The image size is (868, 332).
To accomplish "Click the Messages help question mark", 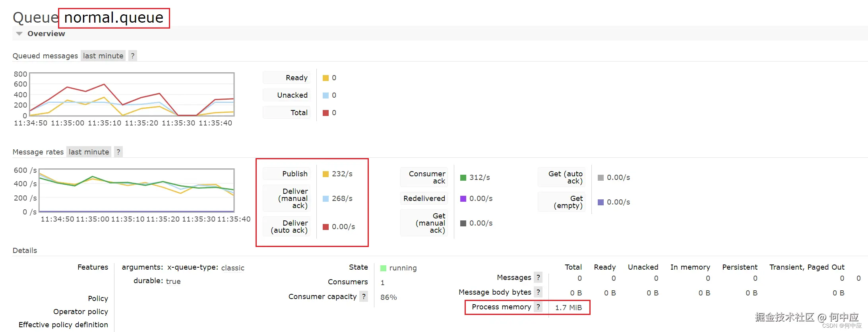I will [x=538, y=277].
